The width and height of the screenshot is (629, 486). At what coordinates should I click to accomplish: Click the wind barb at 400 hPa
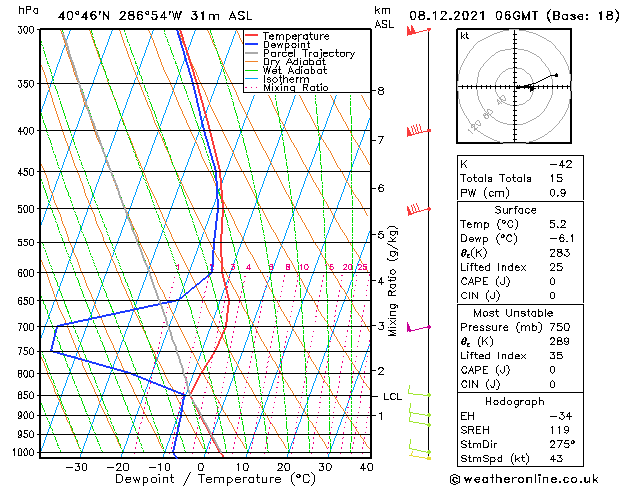[418, 130]
